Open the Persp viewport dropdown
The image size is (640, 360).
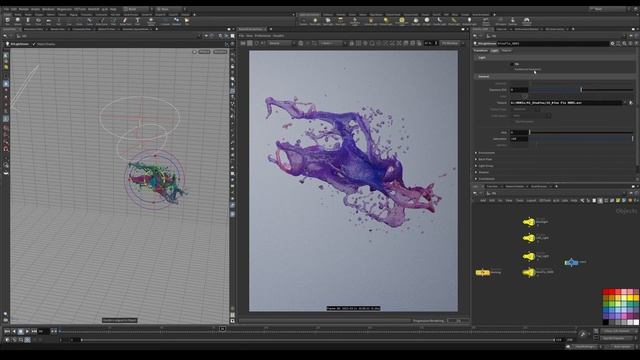point(204,52)
